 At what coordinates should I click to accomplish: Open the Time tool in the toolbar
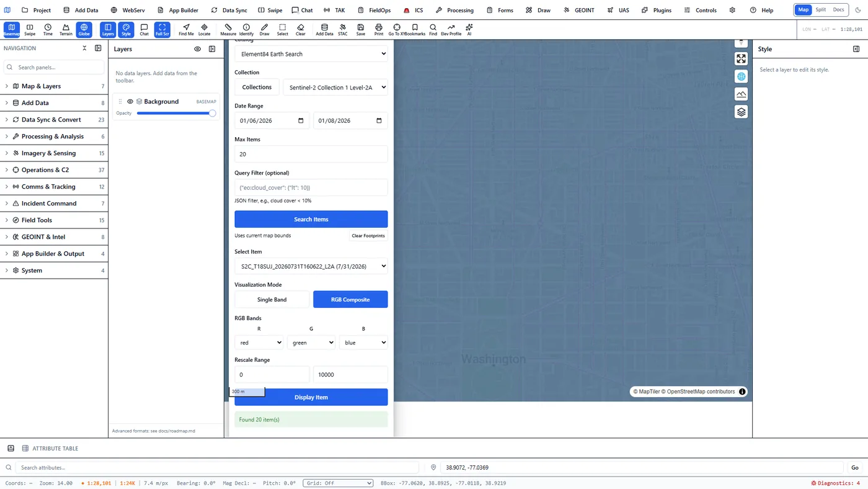[48, 29]
